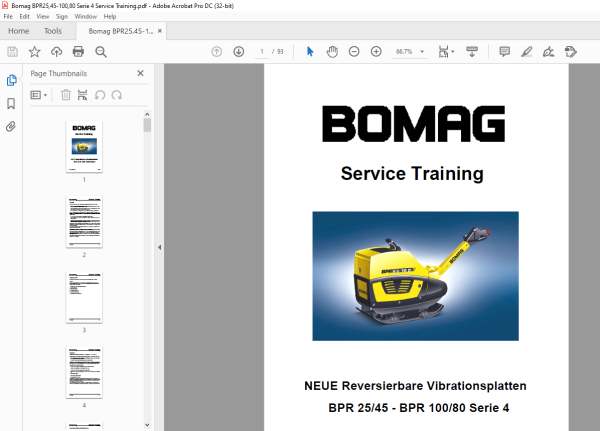Select page 4 thumbnail

pos(84,372)
